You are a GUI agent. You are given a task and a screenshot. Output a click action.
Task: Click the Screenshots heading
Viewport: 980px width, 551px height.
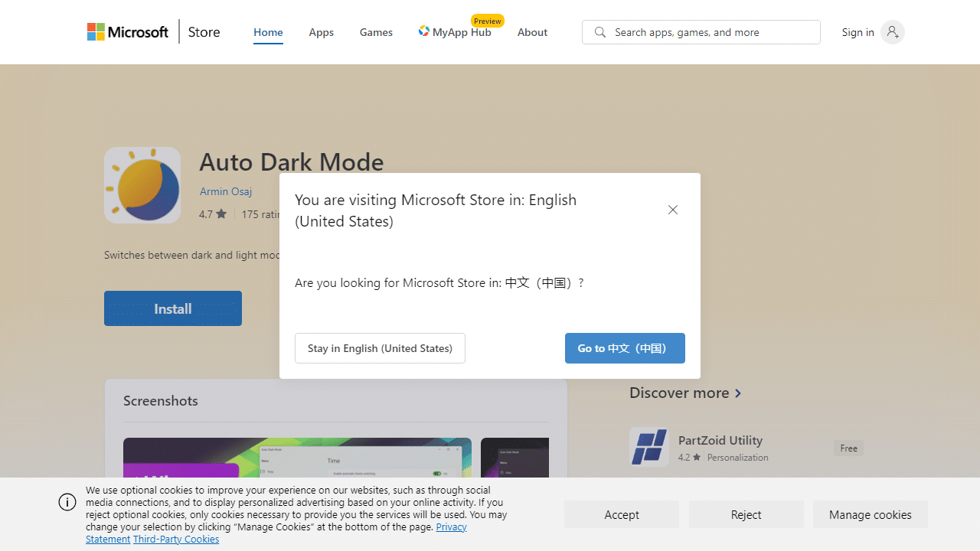[161, 401]
